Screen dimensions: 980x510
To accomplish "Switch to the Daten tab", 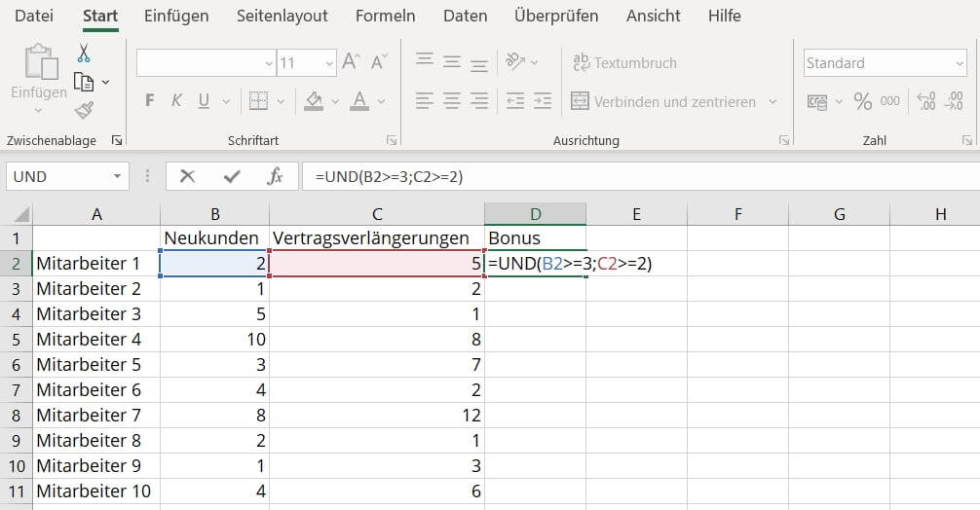I will tap(465, 16).
